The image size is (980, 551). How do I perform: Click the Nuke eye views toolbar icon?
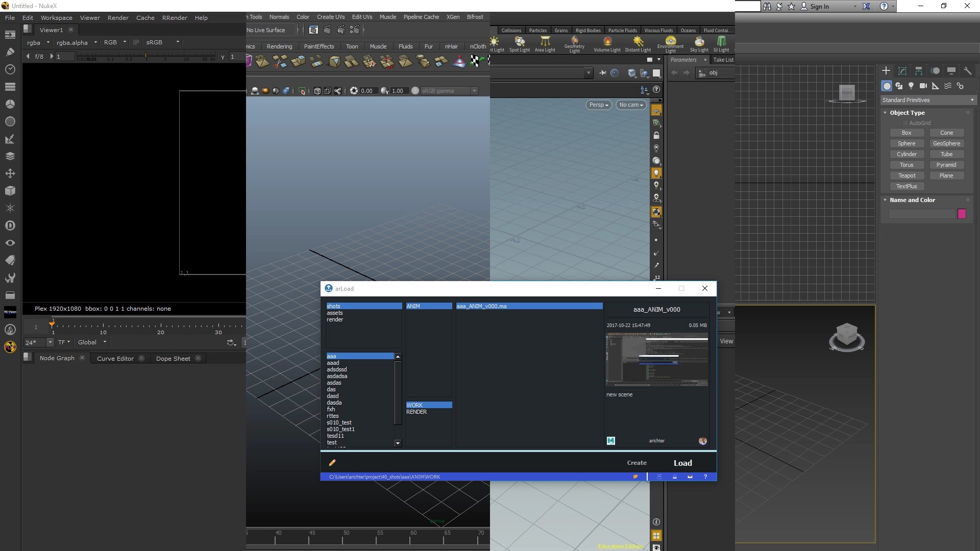[x=10, y=243]
